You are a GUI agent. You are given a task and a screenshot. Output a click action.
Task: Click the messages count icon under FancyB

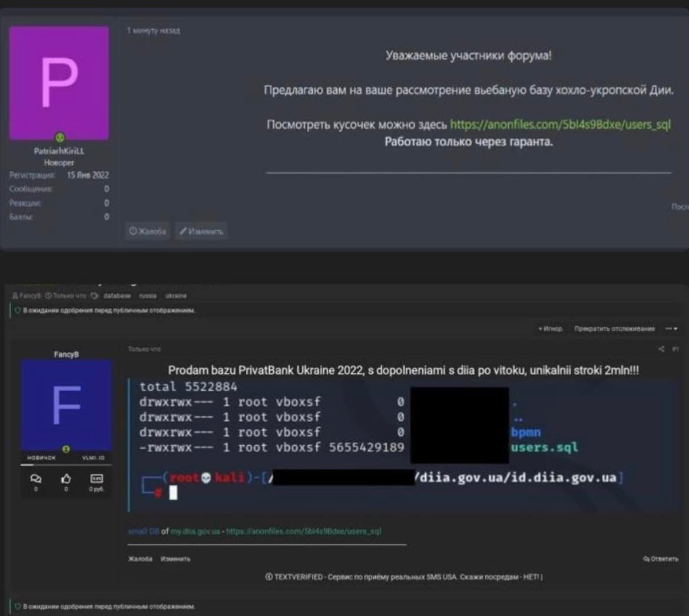[35, 478]
